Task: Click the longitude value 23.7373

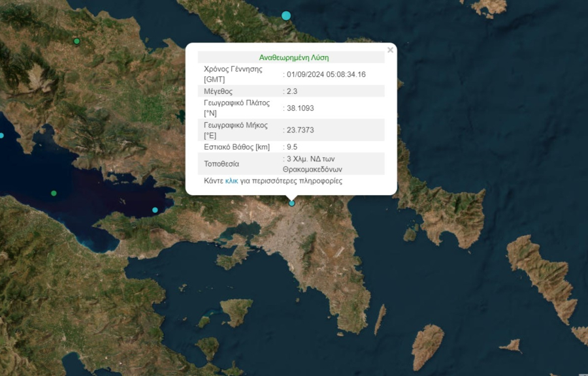Action: tap(301, 130)
